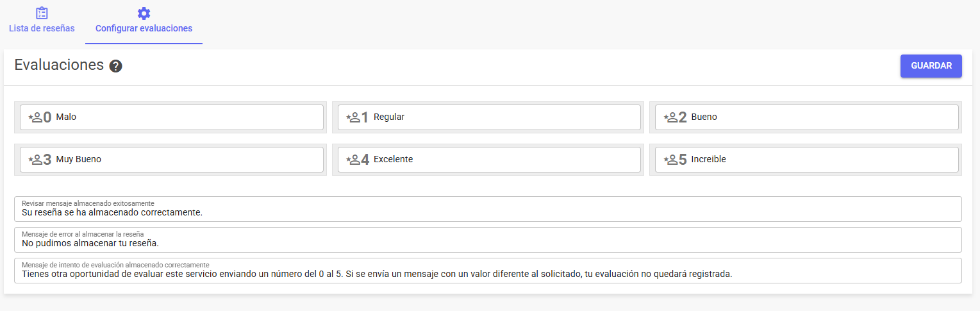Focus the Regular rating label field
Screen dimensions: 980x311
point(489,117)
